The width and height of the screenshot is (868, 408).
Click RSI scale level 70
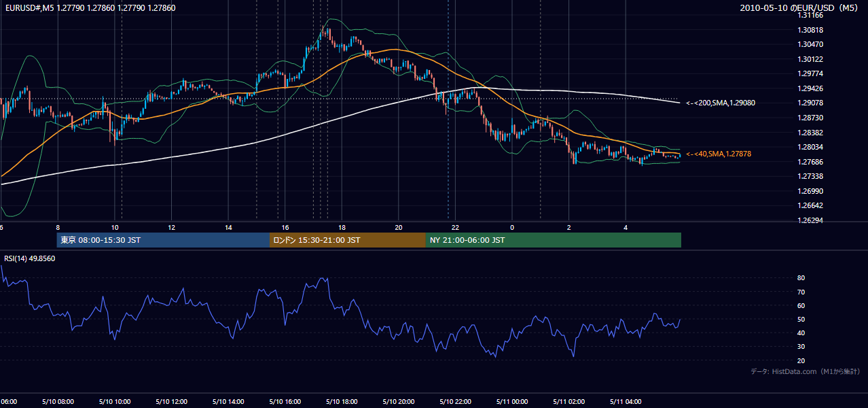(801, 292)
